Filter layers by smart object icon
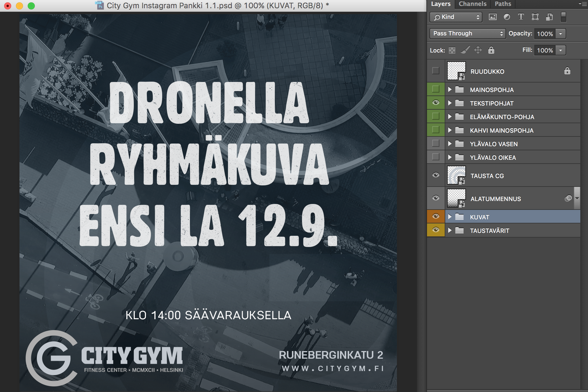This screenshot has width=588, height=392. click(x=549, y=17)
